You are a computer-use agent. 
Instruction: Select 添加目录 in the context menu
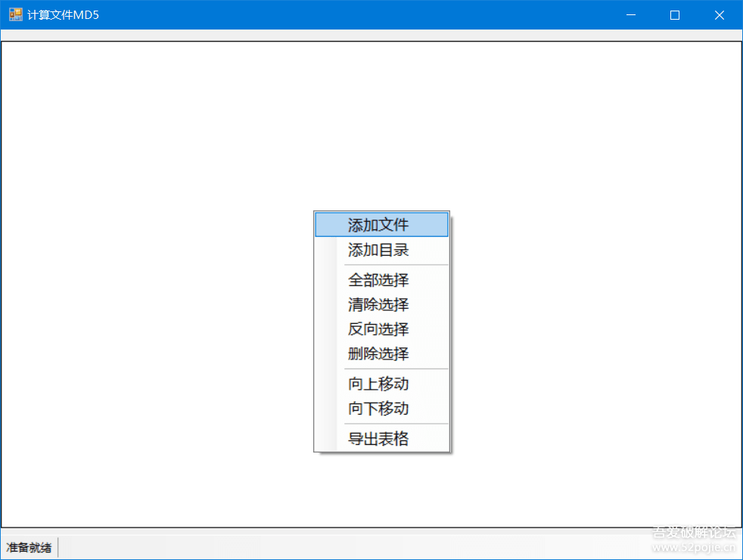pyautogui.click(x=378, y=250)
